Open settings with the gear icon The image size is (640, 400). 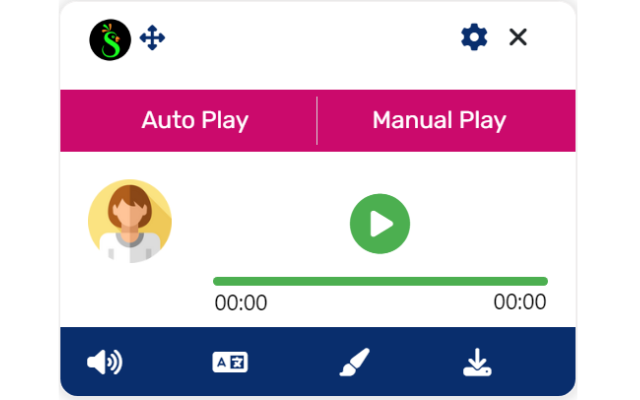coord(474,38)
